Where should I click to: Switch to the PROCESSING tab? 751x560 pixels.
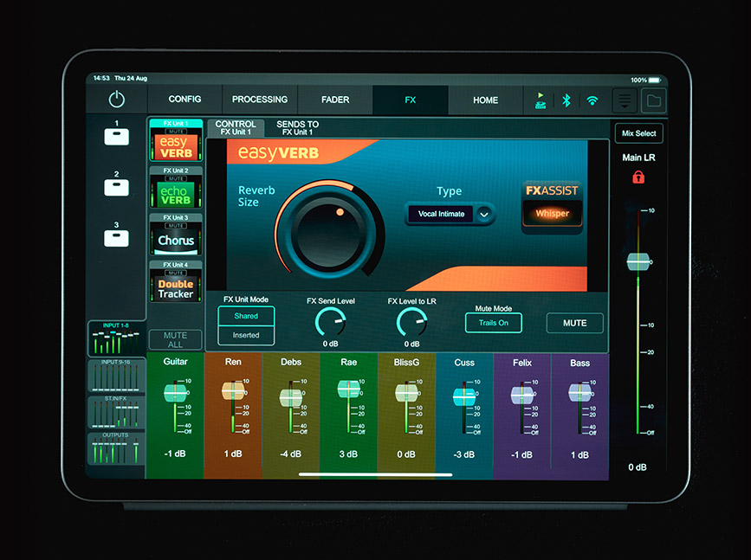coord(260,100)
